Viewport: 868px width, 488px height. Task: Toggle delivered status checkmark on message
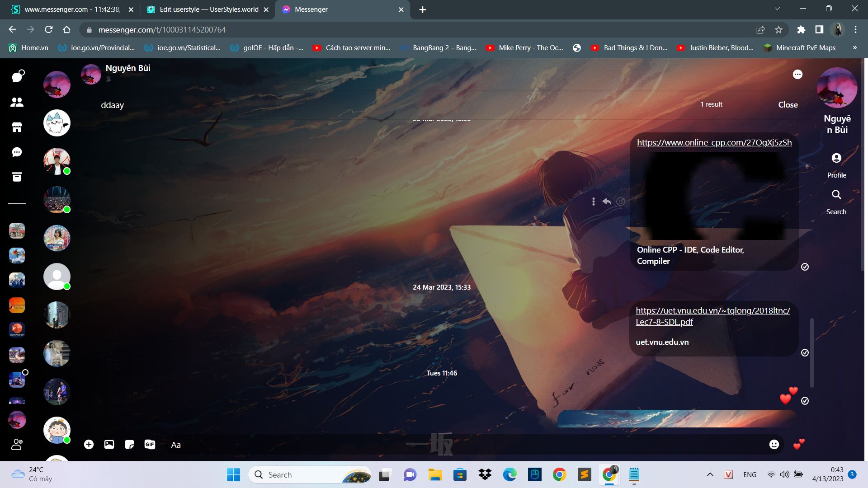point(805,266)
